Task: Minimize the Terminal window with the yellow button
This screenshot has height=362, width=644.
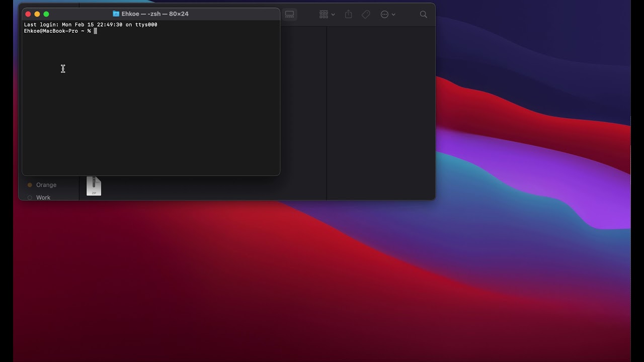Action: point(37,14)
